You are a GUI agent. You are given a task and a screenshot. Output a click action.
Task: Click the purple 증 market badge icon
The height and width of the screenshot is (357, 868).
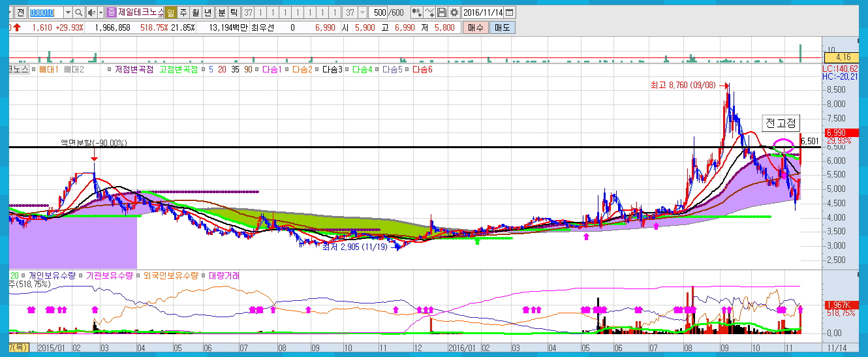click(112, 12)
